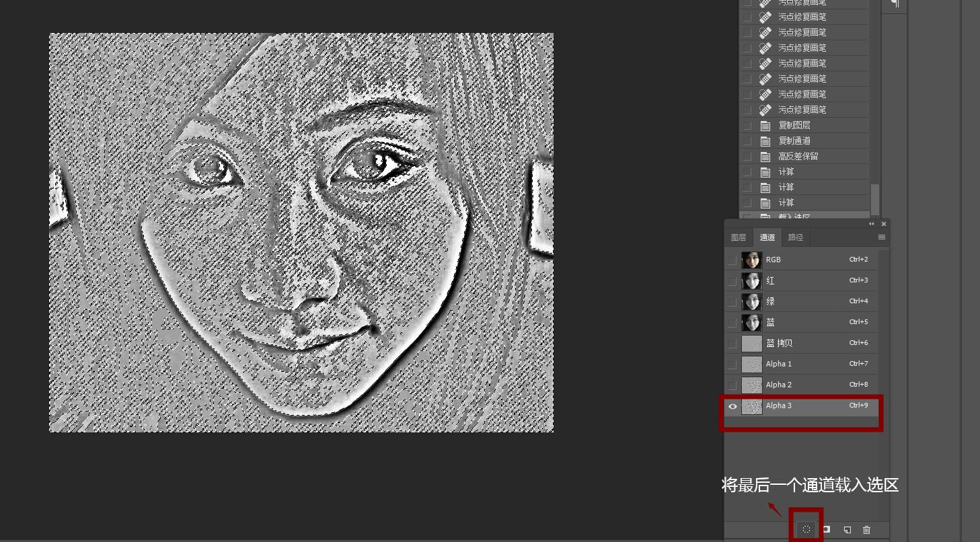Switch to the 图层 tab
This screenshot has height=542, width=980.
pyautogui.click(x=739, y=237)
